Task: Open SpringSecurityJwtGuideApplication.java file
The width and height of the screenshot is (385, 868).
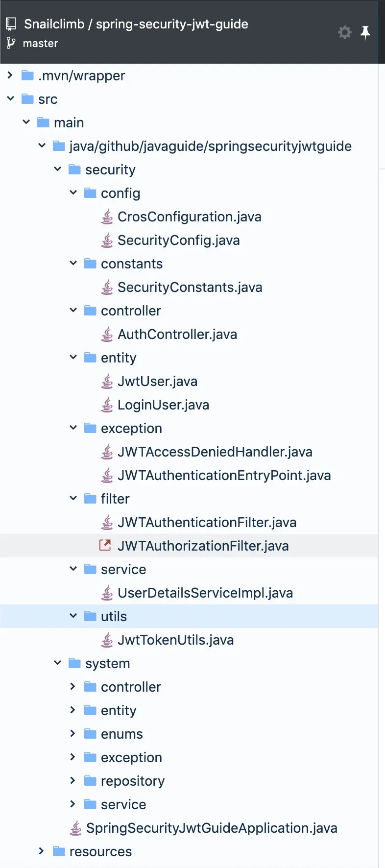Action: pyautogui.click(x=212, y=828)
